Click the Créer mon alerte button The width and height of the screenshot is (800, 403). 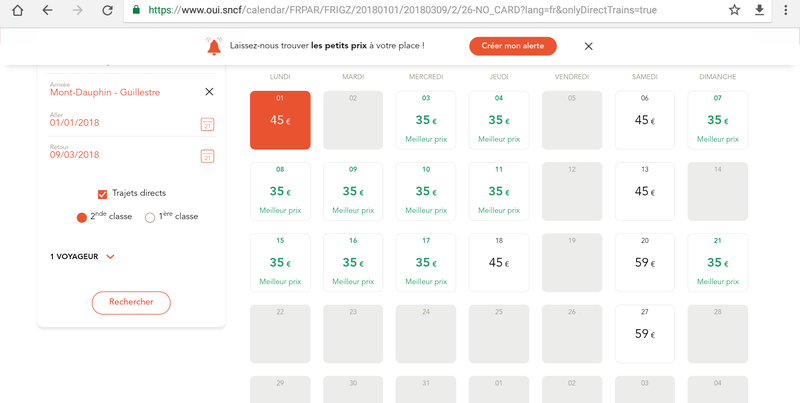[512, 46]
